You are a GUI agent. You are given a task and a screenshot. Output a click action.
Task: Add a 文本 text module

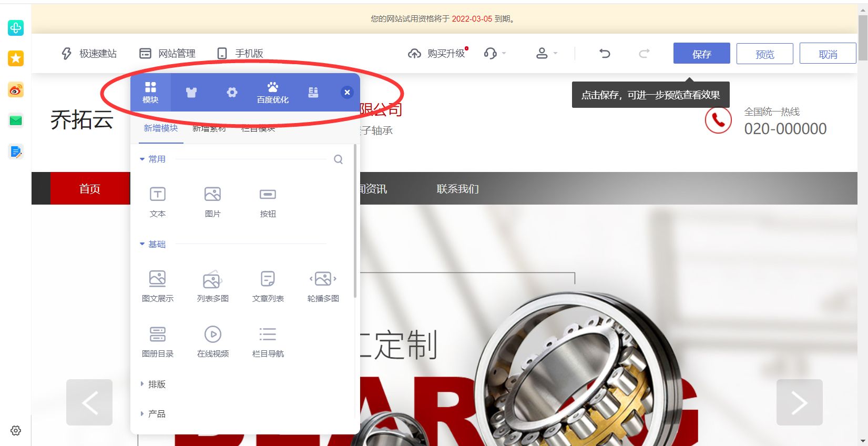pos(158,202)
